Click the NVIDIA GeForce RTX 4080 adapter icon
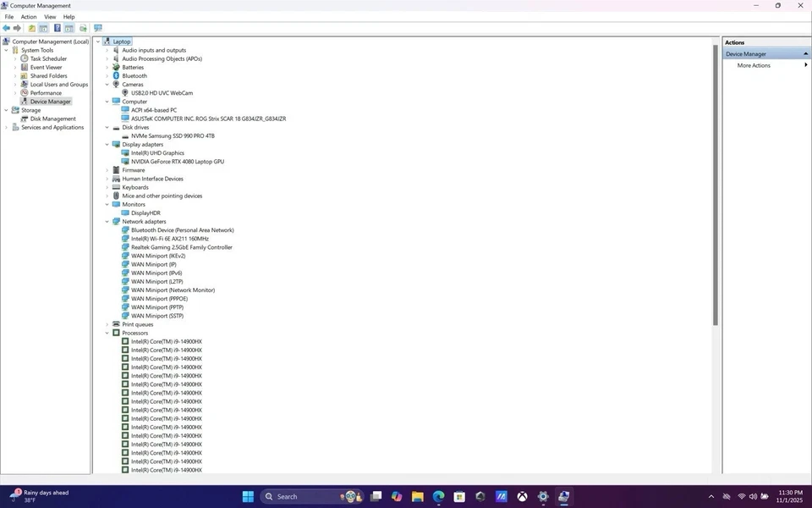The height and width of the screenshot is (508, 812). (125, 162)
